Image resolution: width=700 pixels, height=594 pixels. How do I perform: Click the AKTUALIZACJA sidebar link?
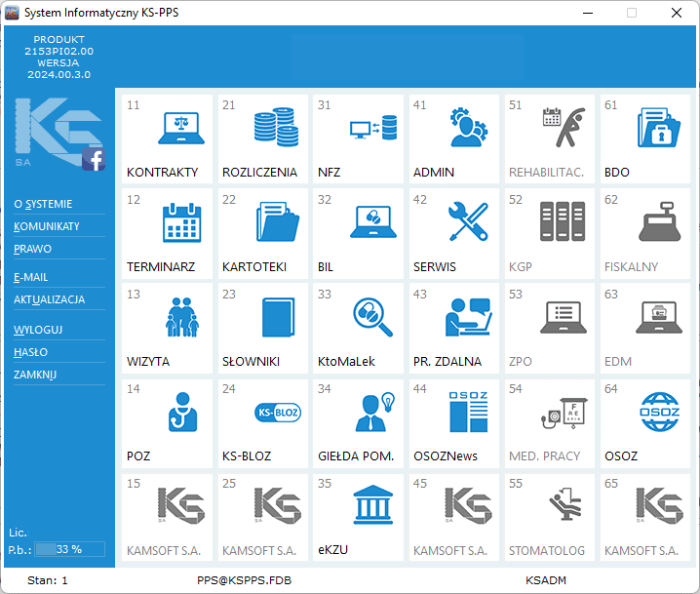(x=50, y=299)
